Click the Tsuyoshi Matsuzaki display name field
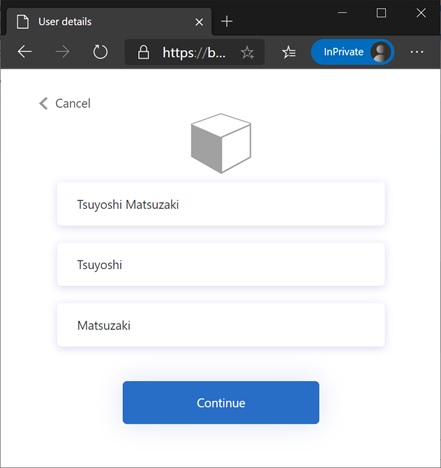441x468 pixels. pos(221,204)
